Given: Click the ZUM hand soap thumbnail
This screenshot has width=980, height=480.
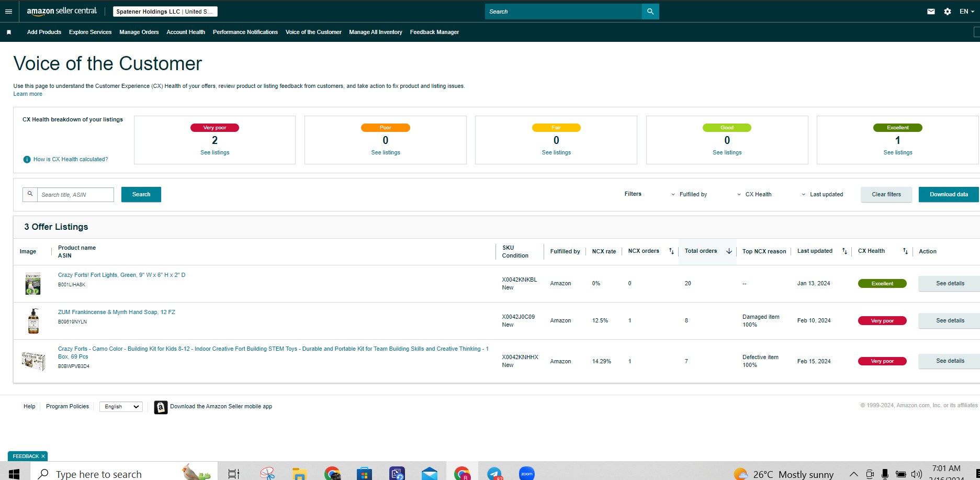Looking at the screenshot, I should [33, 321].
